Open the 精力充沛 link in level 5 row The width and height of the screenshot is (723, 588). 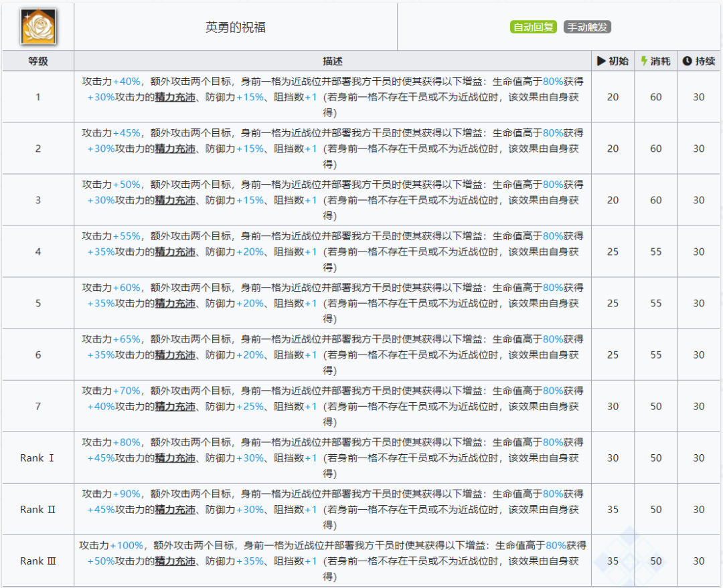[175, 303]
